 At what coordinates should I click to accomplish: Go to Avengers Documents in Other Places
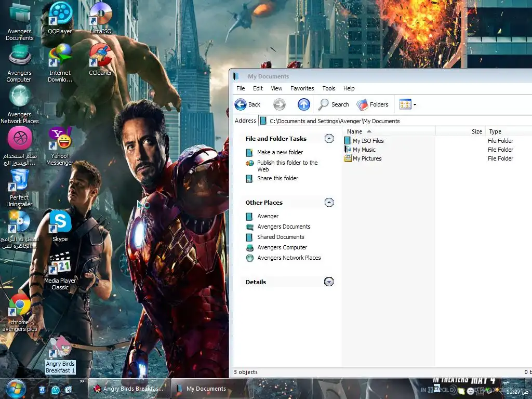(x=284, y=227)
